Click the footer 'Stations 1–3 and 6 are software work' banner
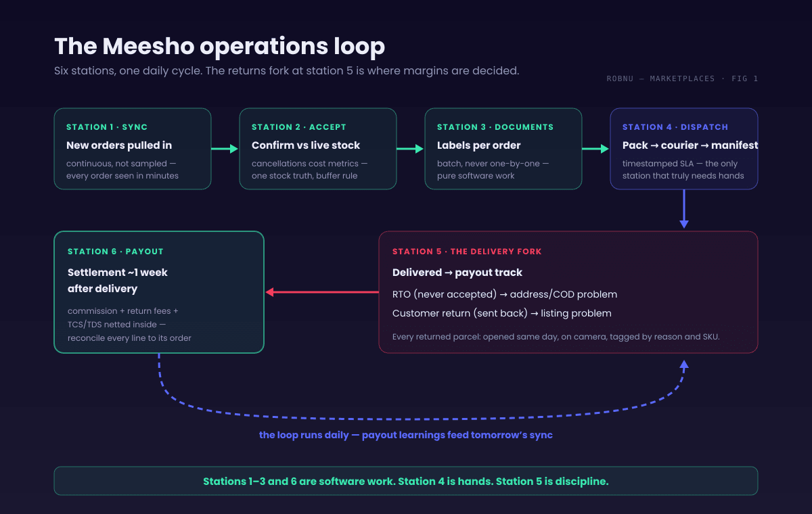Image resolution: width=812 pixels, height=514 pixels. [x=406, y=481]
